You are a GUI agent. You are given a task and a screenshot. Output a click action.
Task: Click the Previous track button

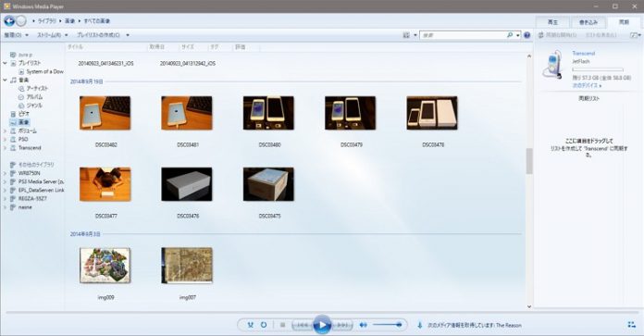point(302,325)
